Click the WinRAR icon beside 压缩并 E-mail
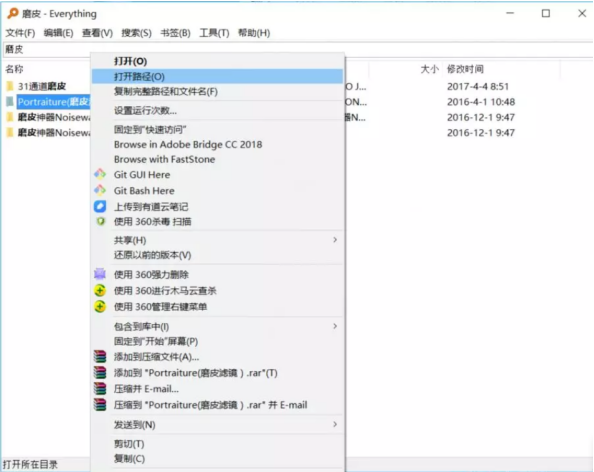Image resolution: width=594 pixels, height=472 pixels. [x=100, y=389]
